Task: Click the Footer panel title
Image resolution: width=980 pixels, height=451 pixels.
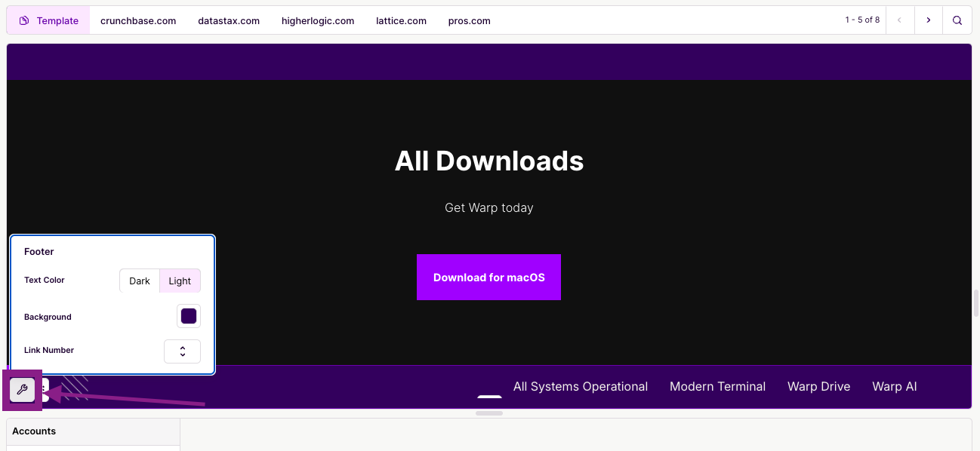Action: point(39,251)
